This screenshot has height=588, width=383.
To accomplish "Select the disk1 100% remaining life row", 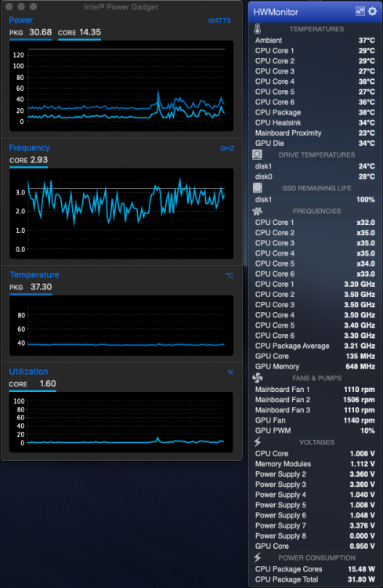I will (x=315, y=199).
